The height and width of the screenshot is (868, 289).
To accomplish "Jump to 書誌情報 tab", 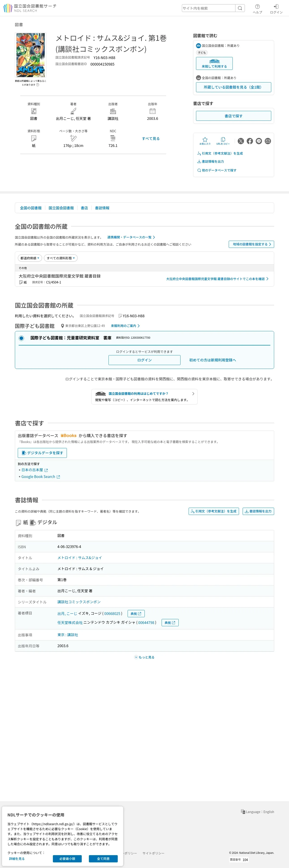I will [102, 208].
